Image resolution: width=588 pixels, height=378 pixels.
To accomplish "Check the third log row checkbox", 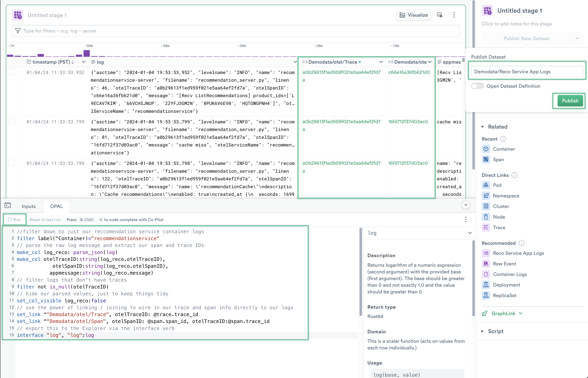I will click(12, 163).
